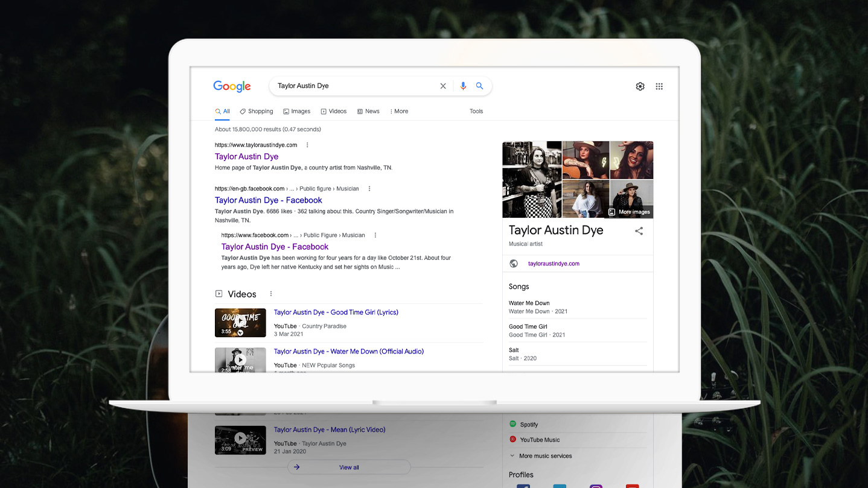Open the smiling close-up photo thumbnail
This screenshot has width=868, height=488.
pos(631,160)
